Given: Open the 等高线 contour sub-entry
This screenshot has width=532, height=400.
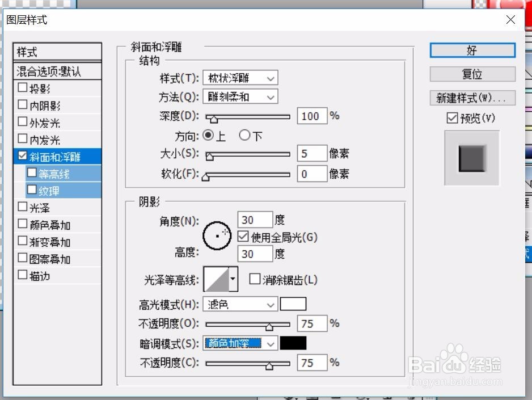Looking at the screenshot, I should [x=54, y=174].
